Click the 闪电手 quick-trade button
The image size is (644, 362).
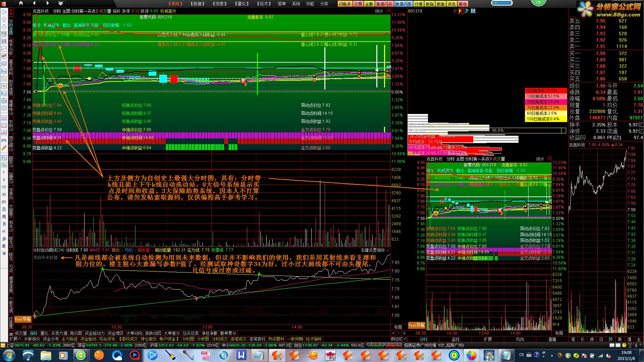point(345,4)
